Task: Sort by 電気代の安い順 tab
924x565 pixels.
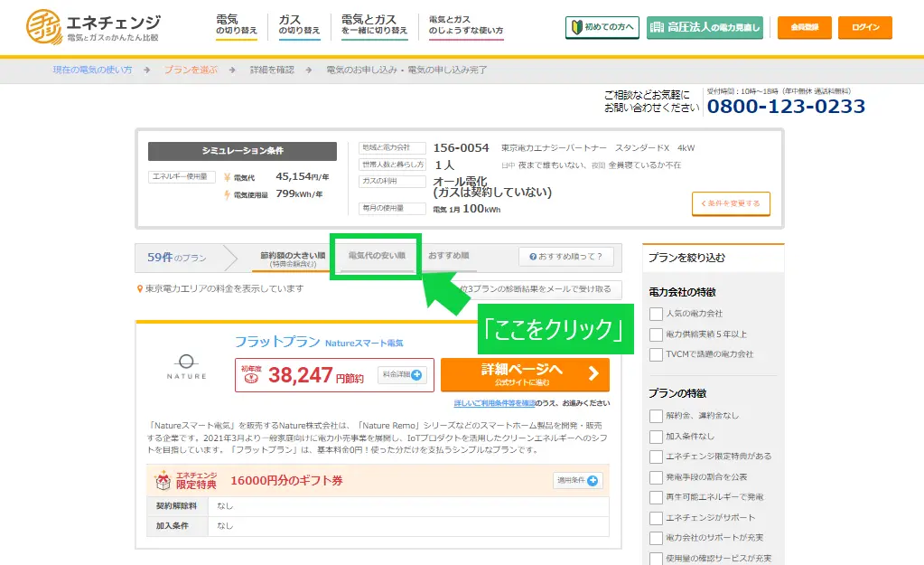Action: (378, 256)
